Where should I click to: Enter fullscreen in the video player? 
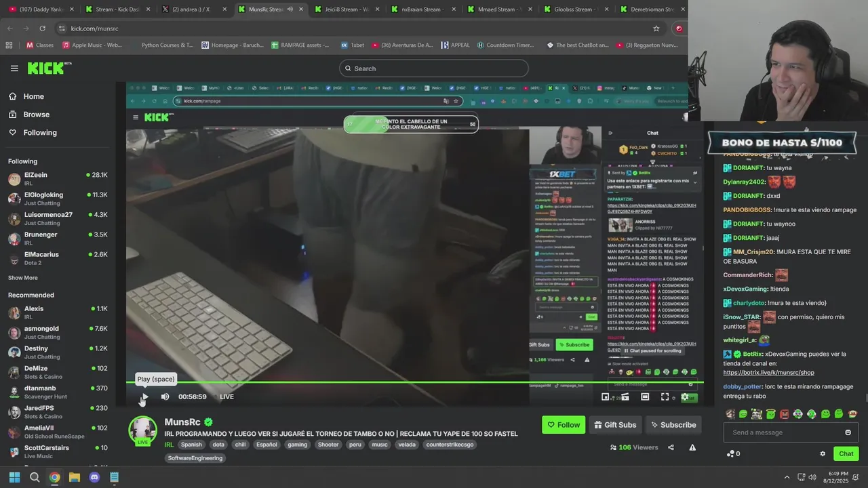(665, 396)
